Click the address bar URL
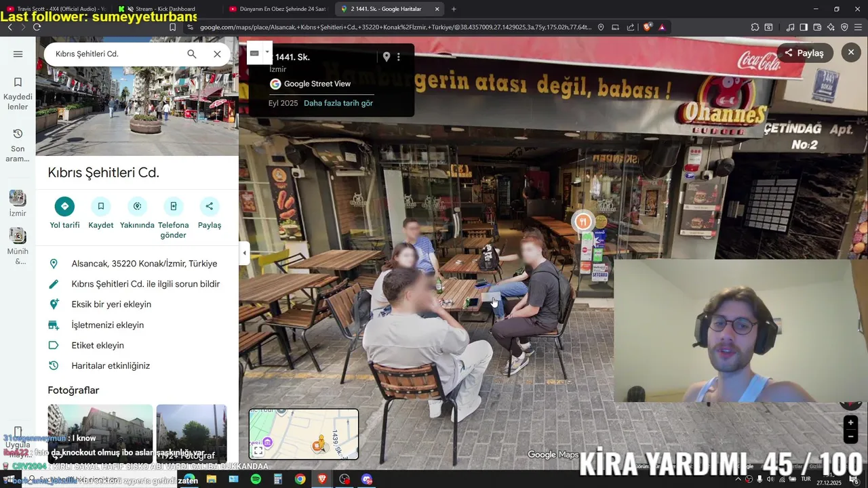868x488 pixels. click(x=397, y=27)
